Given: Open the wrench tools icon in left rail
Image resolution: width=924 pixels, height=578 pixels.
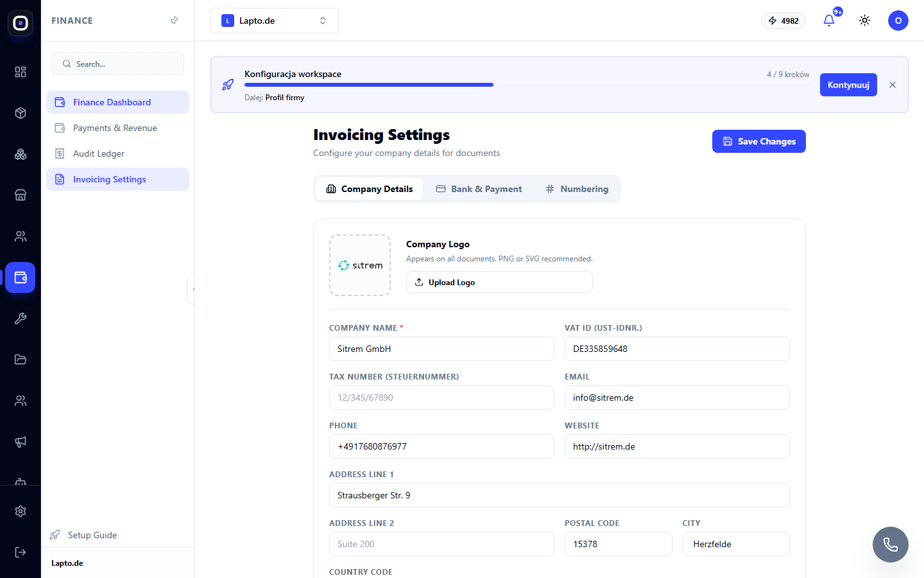Looking at the screenshot, I should click(x=21, y=319).
